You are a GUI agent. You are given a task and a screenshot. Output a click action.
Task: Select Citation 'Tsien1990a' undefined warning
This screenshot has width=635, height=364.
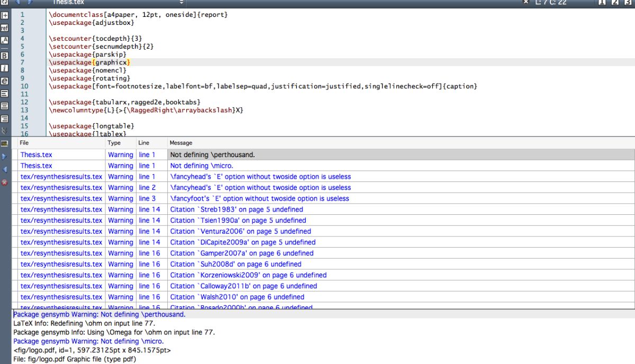coord(401,221)
